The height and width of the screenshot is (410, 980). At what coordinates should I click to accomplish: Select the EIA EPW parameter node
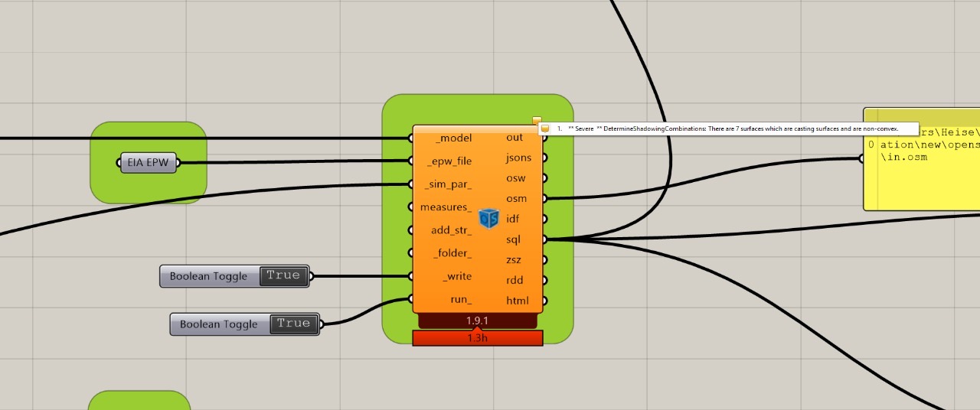coord(149,163)
